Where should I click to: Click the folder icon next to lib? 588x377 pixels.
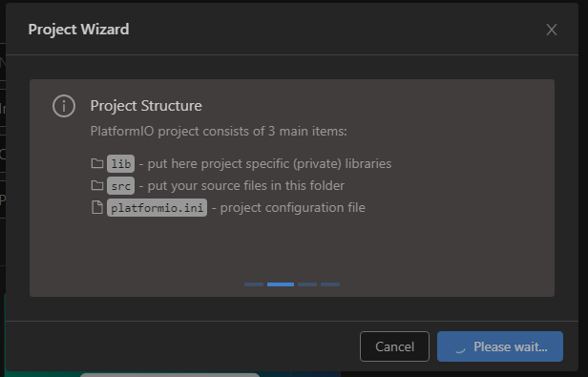tap(97, 163)
